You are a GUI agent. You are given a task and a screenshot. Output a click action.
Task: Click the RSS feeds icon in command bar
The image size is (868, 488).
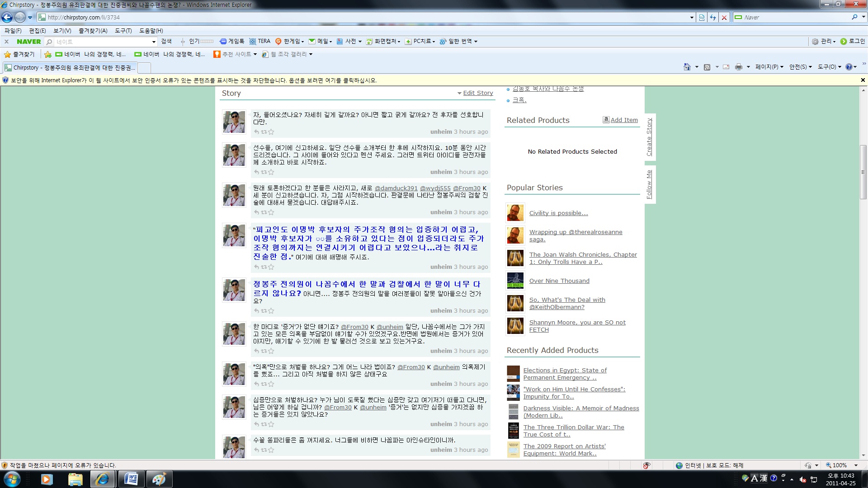(x=707, y=67)
